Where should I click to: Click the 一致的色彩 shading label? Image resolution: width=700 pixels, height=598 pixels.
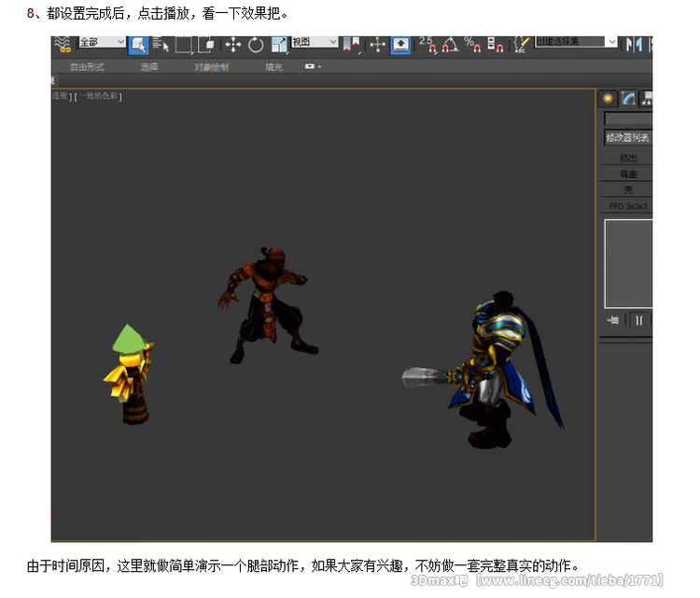[x=99, y=96]
